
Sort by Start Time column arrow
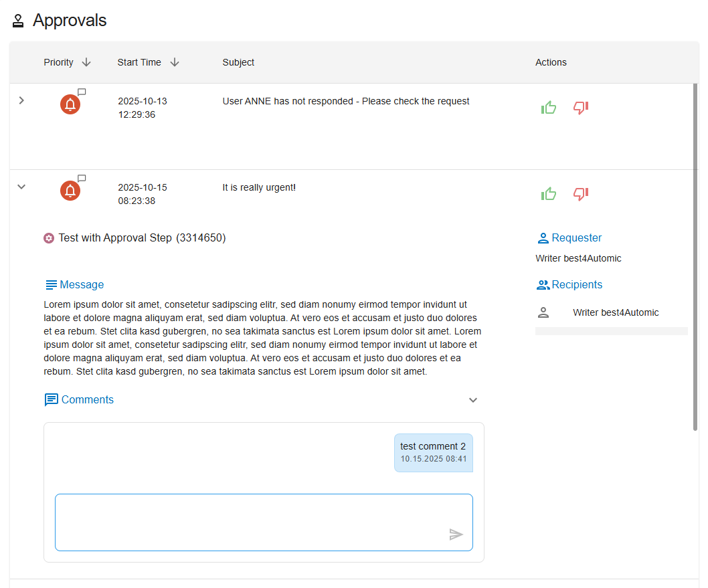(x=175, y=62)
